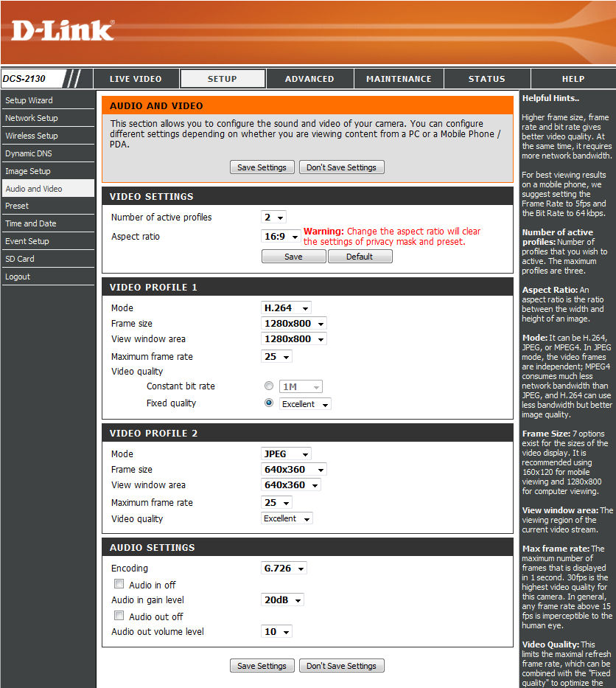The image size is (616, 688).
Task: Click the Default button in Video Settings
Action: pos(360,257)
